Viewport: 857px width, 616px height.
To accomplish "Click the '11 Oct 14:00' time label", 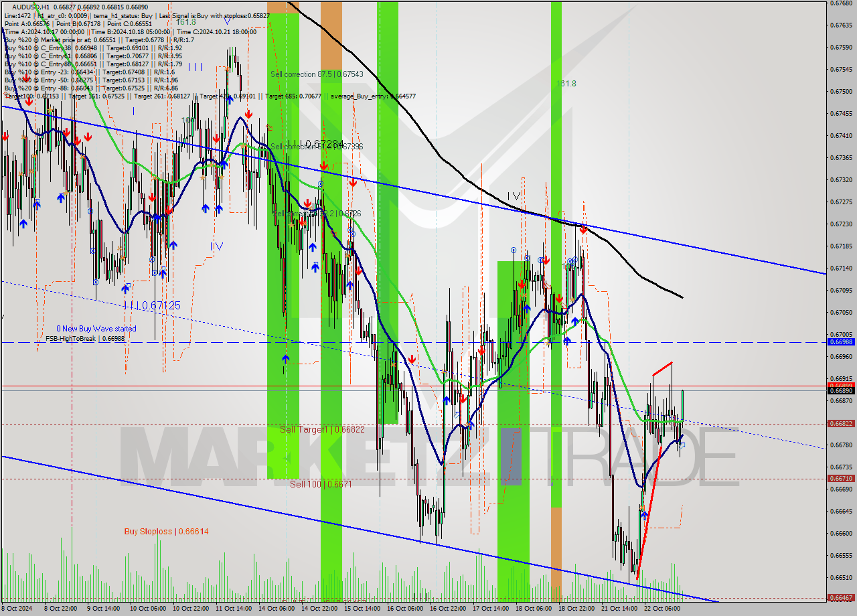I will pos(234,609).
